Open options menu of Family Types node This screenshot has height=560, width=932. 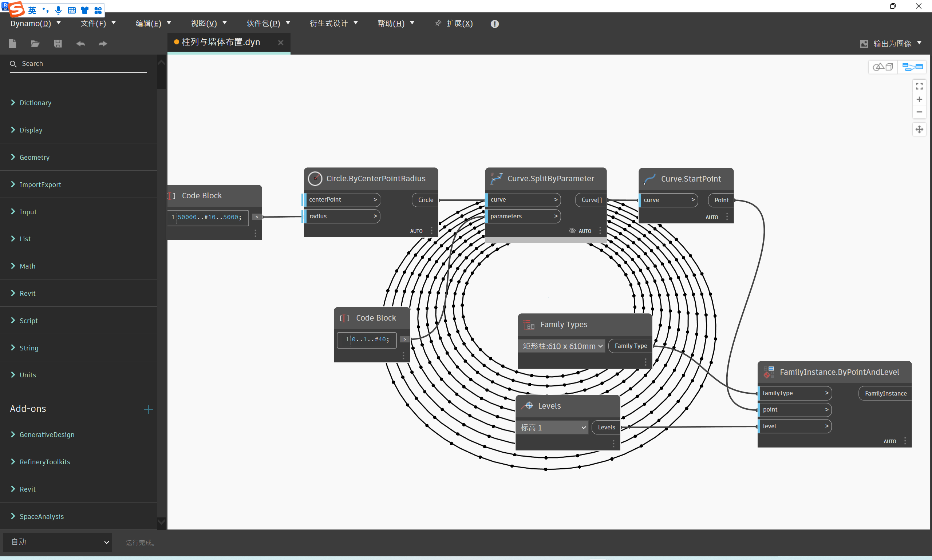645,362
